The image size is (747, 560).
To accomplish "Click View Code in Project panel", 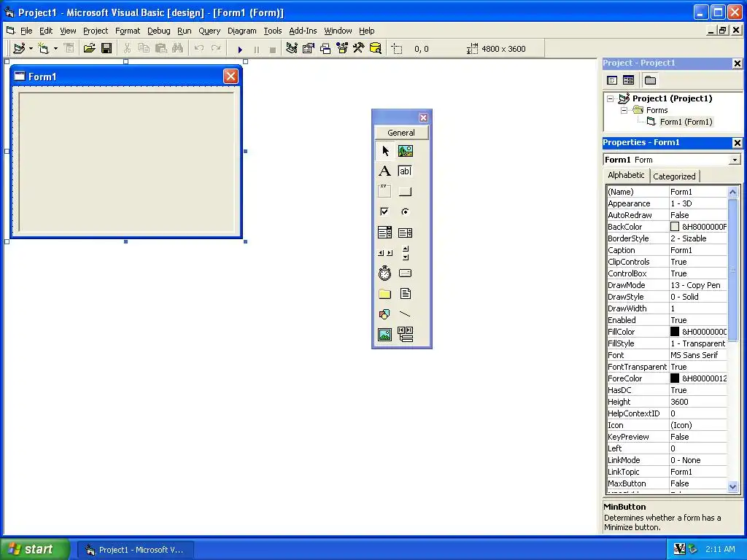I will pyautogui.click(x=612, y=80).
